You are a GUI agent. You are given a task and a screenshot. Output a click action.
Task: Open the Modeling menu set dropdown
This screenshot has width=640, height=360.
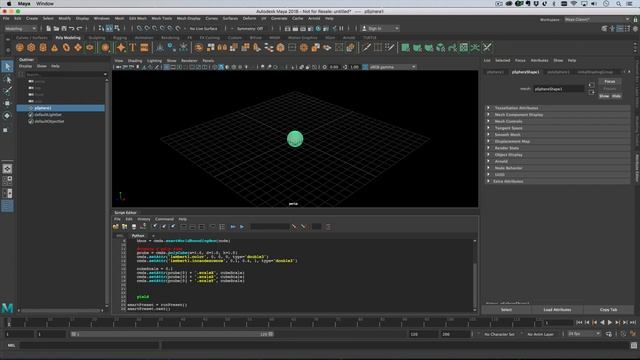tap(20, 29)
